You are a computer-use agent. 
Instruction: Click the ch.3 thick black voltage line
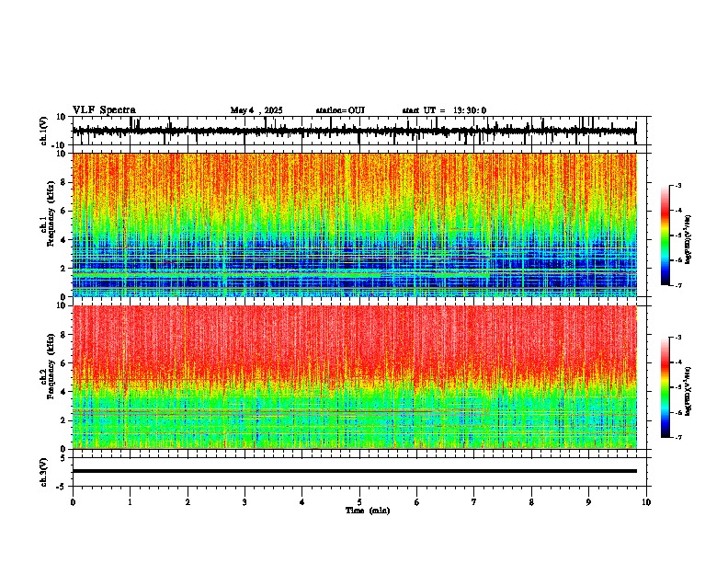355,471
